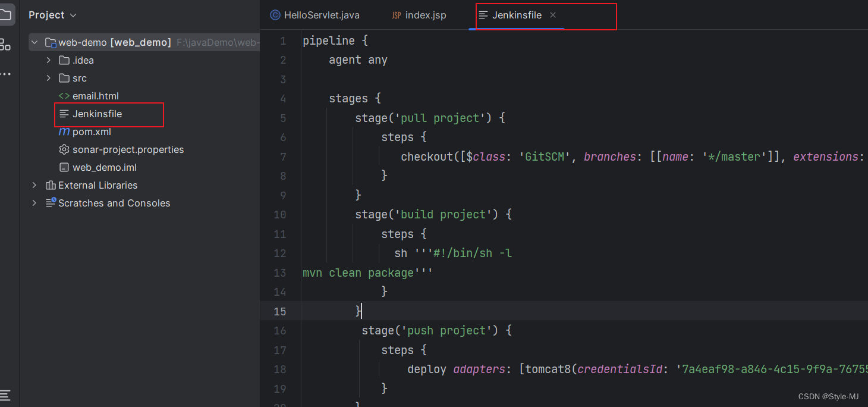
Task: Open bottom-left tool window icon
Action: pyautogui.click(x=5, y=395)
